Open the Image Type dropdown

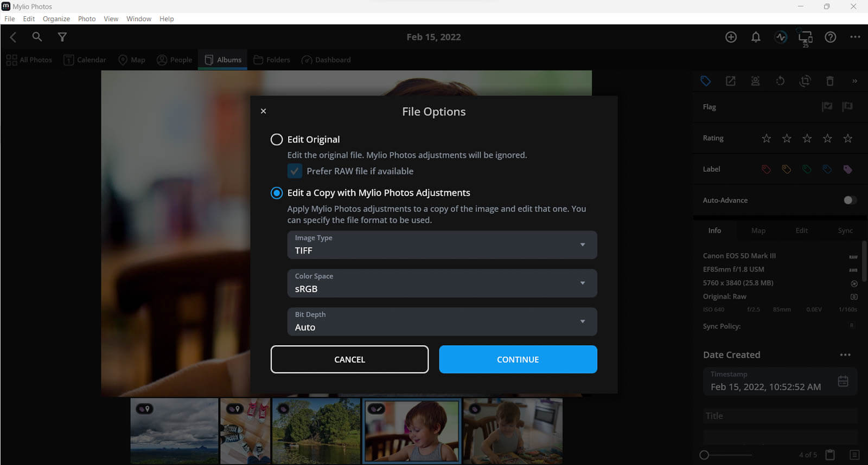[442, 245]
